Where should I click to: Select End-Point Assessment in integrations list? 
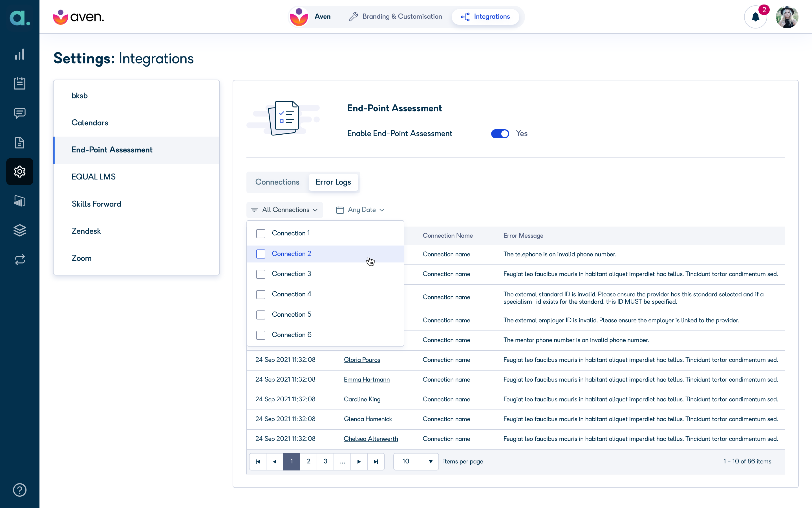pyautogui.click(x=136, y=150)
